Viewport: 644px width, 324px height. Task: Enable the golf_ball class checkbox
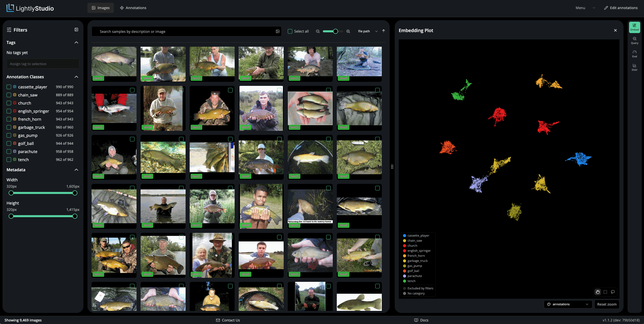pyautogui.click(x=9, y=143)
